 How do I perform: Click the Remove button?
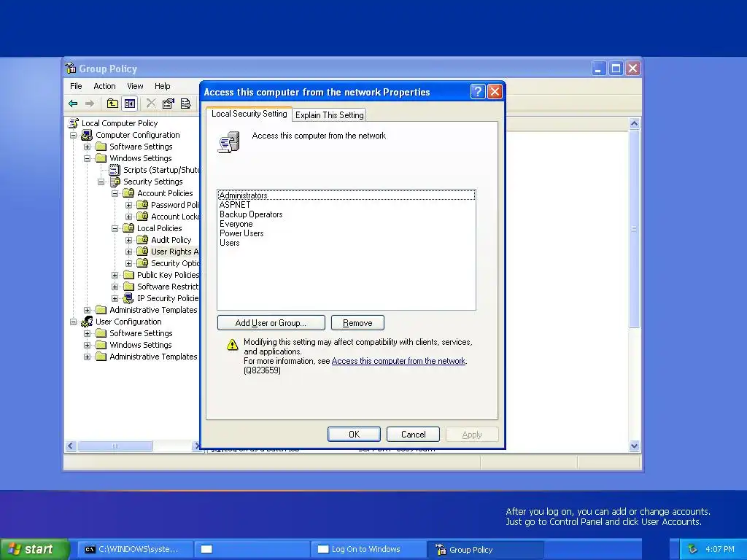pos(357,323)
